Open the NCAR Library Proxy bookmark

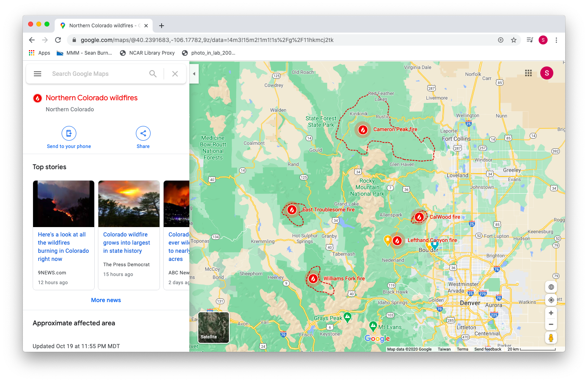pos(147,53)
